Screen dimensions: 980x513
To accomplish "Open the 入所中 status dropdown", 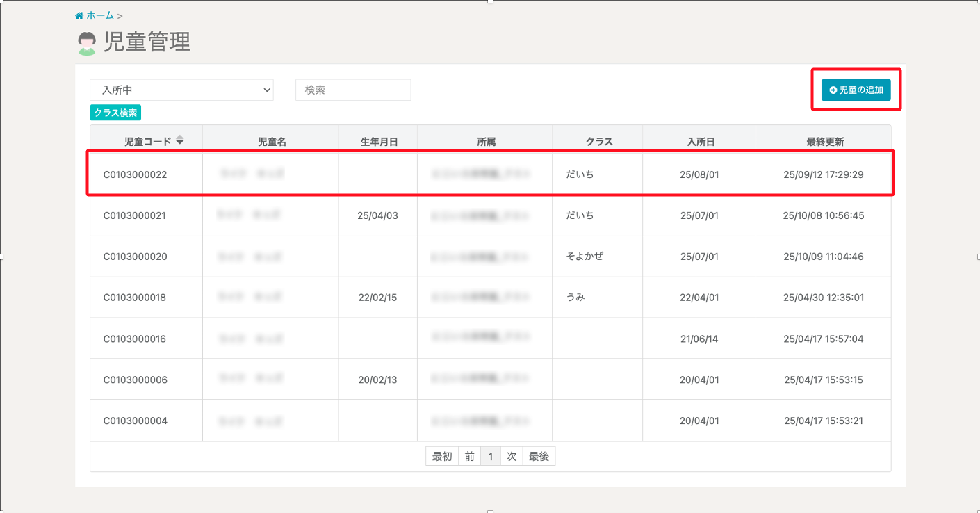I will coord(181,90).
